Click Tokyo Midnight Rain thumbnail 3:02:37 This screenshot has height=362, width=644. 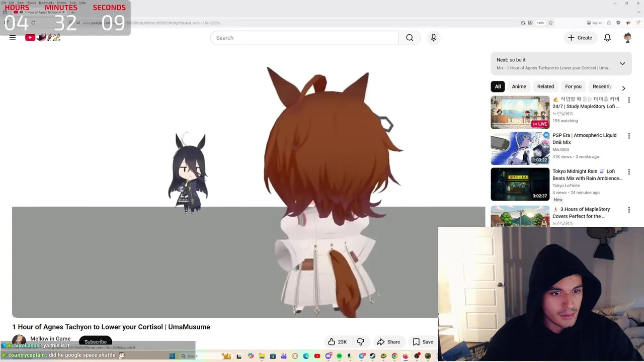(x=520, y=185)
